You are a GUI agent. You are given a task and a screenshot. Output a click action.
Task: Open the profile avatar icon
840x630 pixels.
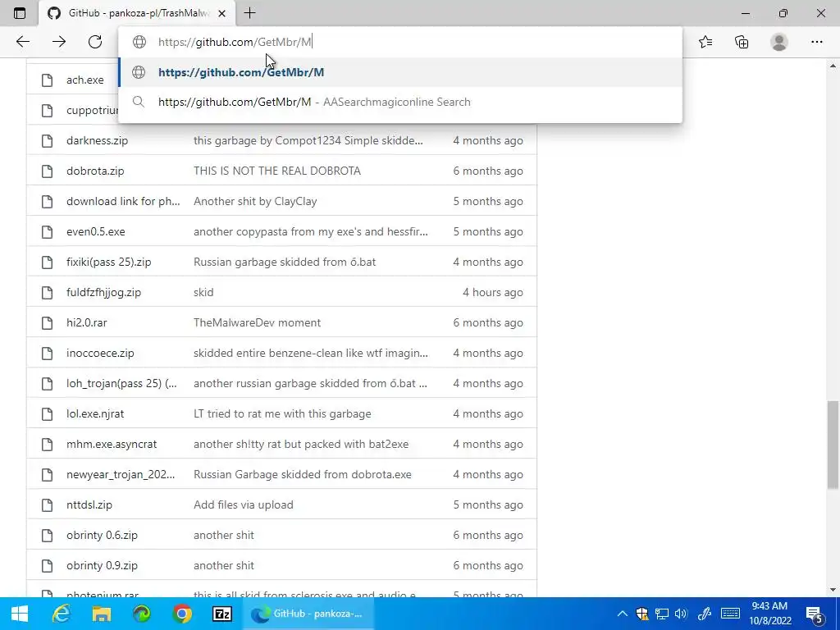pos(779,42)
